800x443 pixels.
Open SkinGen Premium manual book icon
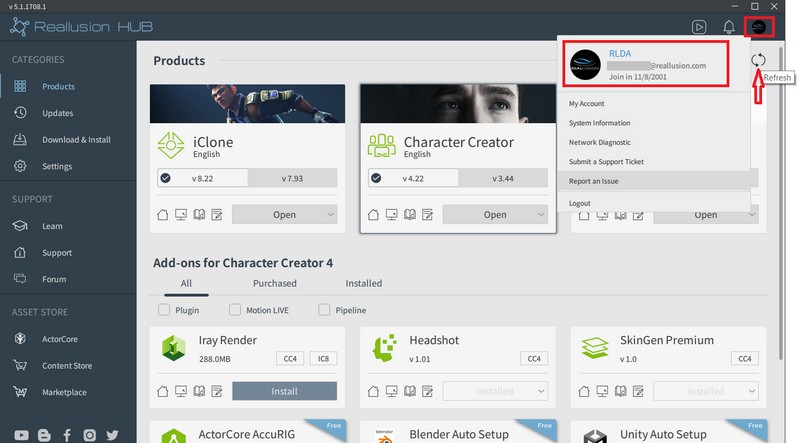click(620, 391)
